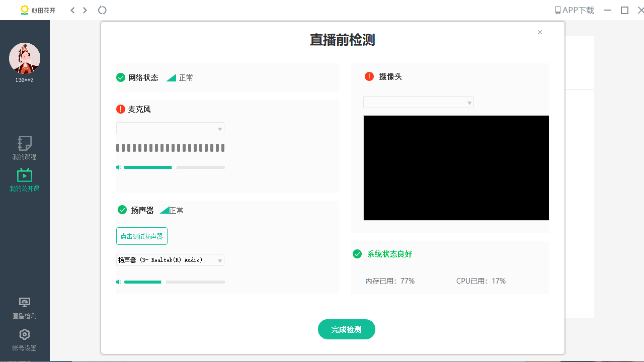Open the APP下载 menu item
This screenshot has height=362, width=644.
coord(574,10)
